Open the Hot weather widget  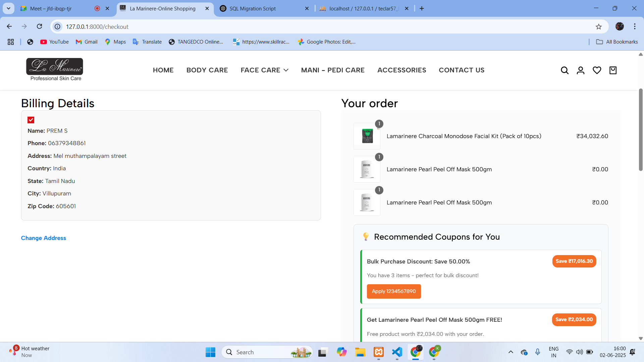(x=30, y=352)
